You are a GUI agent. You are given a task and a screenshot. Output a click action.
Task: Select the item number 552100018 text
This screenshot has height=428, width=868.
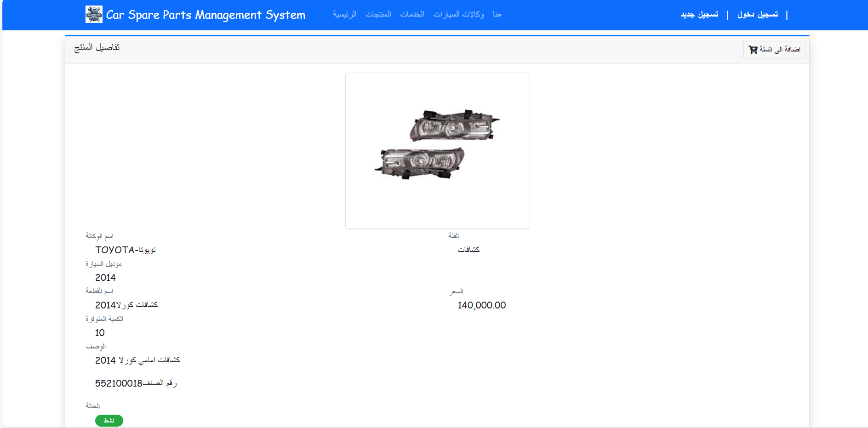[119, 383]
